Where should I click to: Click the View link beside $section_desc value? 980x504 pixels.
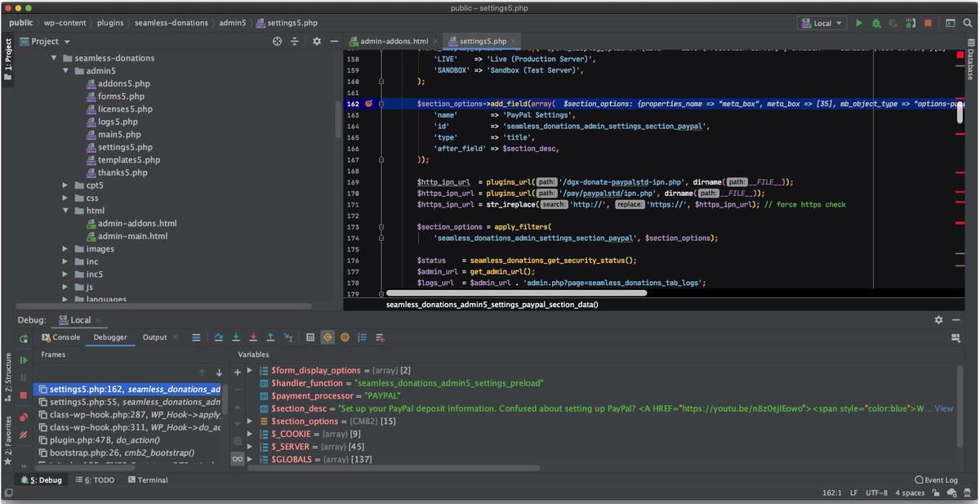pyautogui.click(x=943, y=408)
